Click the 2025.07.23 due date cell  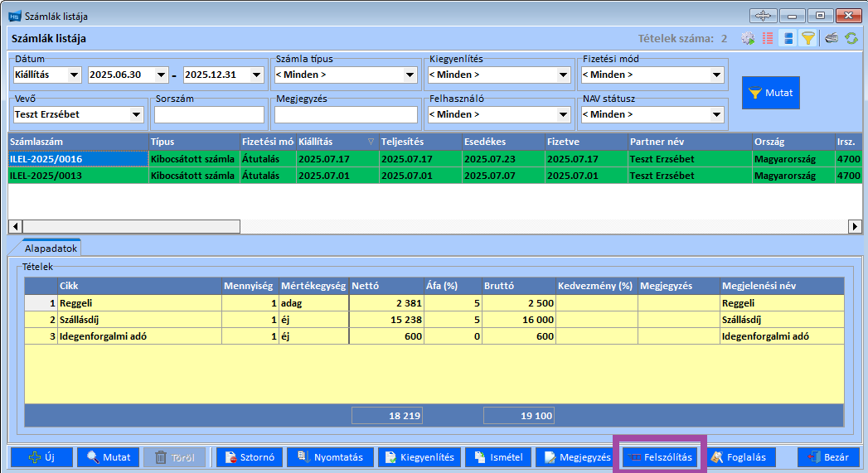(x=503, y=159)
